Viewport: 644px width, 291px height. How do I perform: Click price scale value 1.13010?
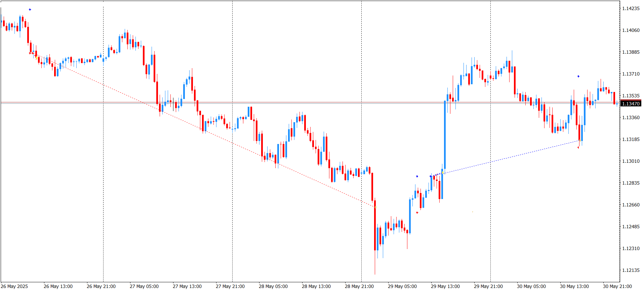(631, 161)
